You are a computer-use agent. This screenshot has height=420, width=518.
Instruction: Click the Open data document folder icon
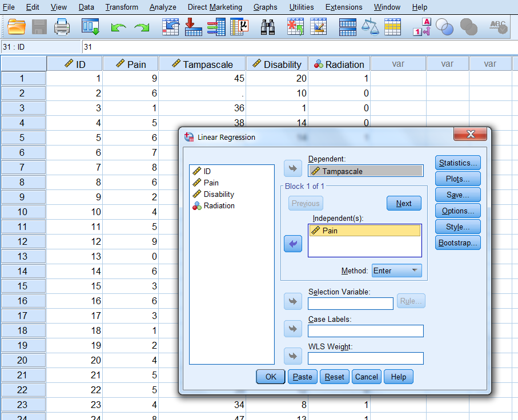[17, 27]
